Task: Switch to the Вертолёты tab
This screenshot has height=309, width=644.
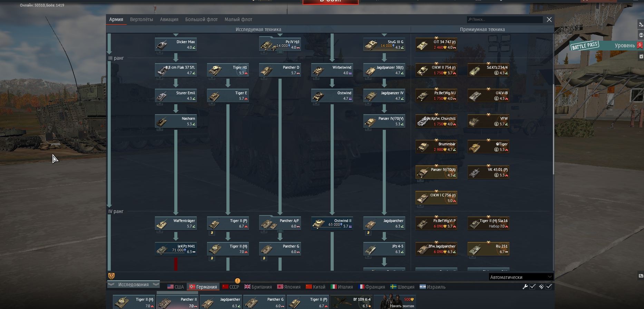Action: [x=142, y=19]
